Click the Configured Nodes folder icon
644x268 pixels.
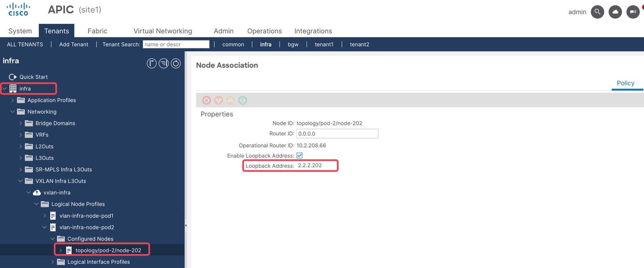61,239
